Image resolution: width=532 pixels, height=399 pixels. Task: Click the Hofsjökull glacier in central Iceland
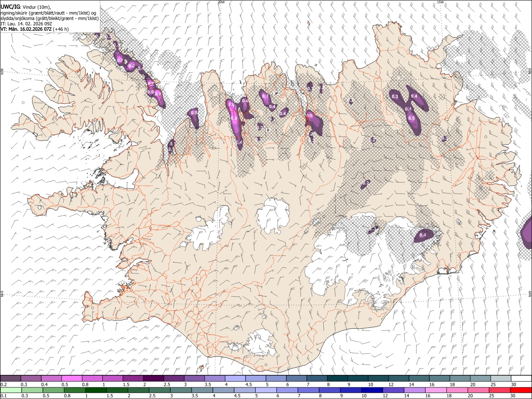[273, 216]
